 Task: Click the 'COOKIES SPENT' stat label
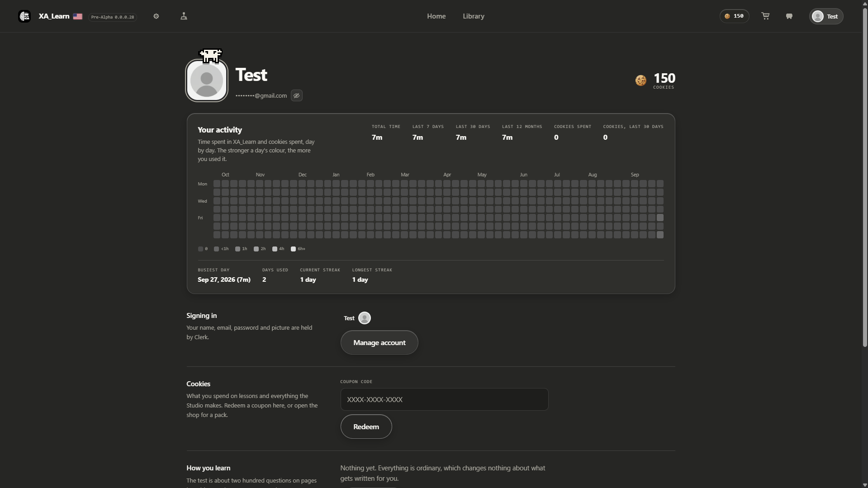point(573,127)
